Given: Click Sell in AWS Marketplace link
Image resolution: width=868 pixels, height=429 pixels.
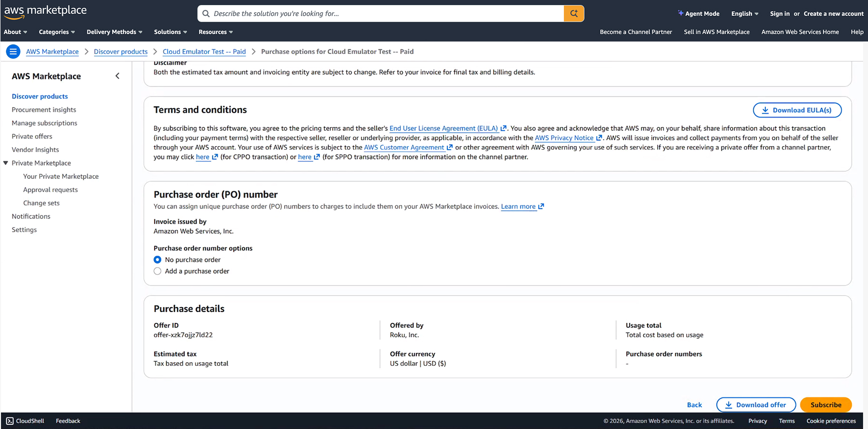Looking at the screenshot, I should [716, 32].
